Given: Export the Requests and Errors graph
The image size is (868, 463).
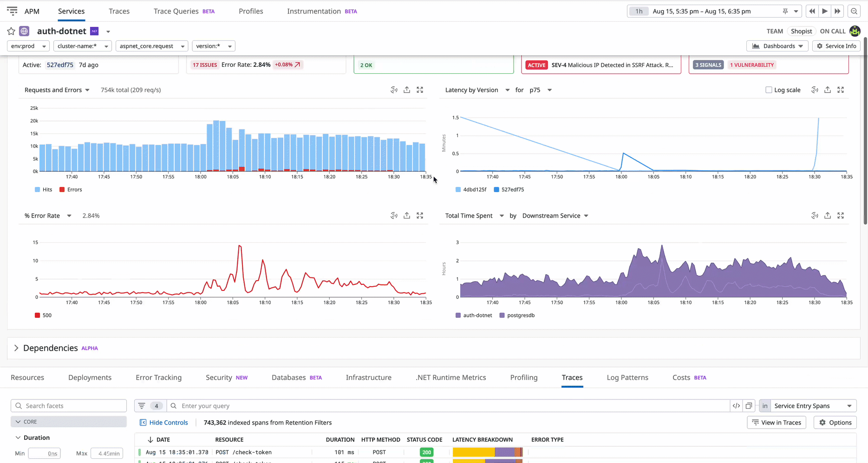Looking at the screenshot, I should click(407, 90).
